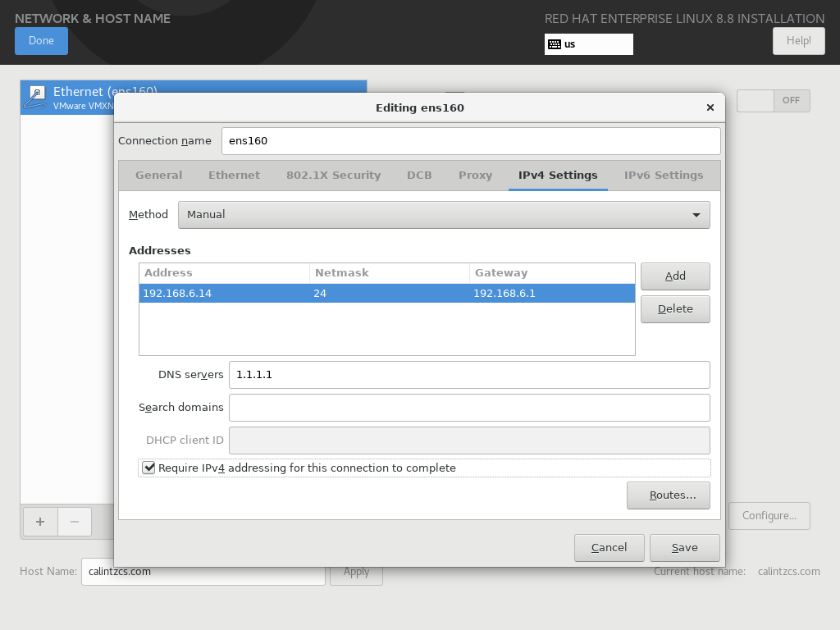Screen dimensions: 840x630
Task: Click the DNS servers field
Action: pos(469,375)
